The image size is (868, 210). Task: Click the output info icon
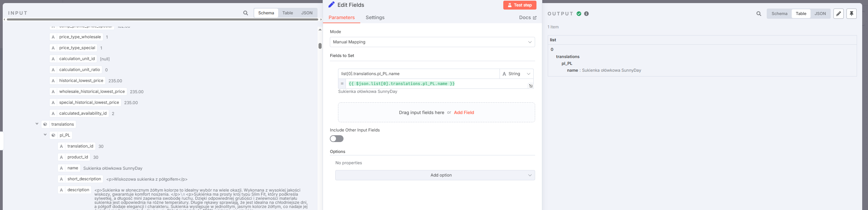pyautogui.click(x=586, y=14)
